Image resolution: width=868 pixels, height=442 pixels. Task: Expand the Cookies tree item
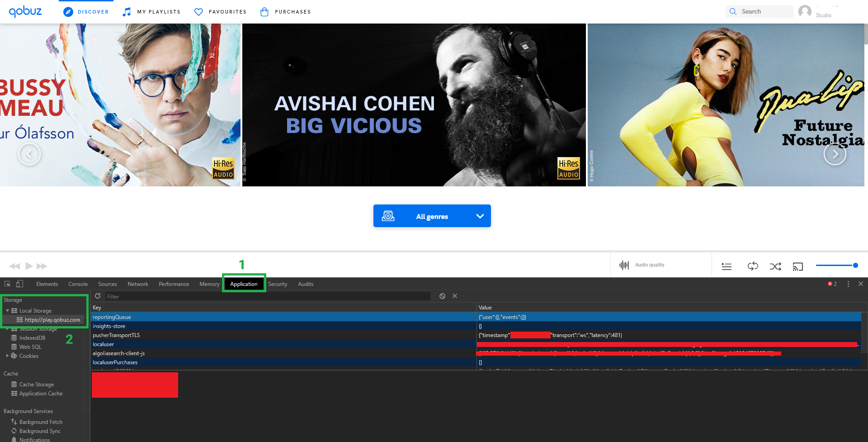7,356
